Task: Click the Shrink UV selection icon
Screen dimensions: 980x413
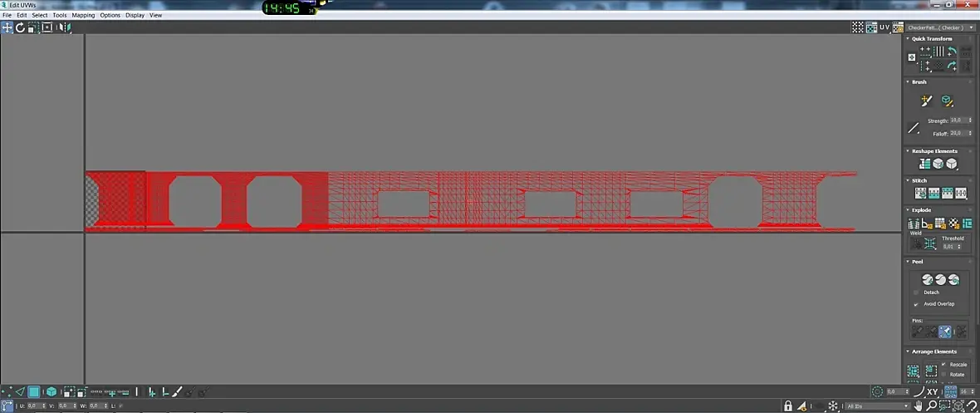Action: coord(81,391)
